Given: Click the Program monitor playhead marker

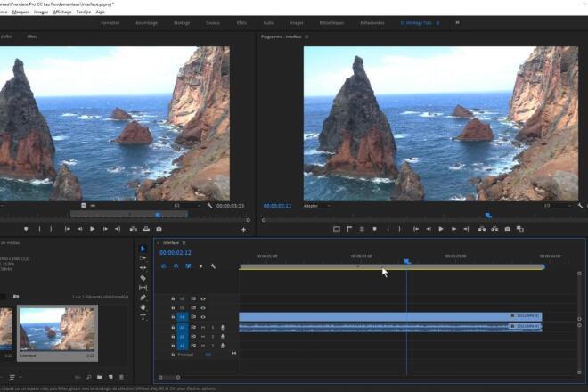Looking at the screenshot, I should coord(487,215).
